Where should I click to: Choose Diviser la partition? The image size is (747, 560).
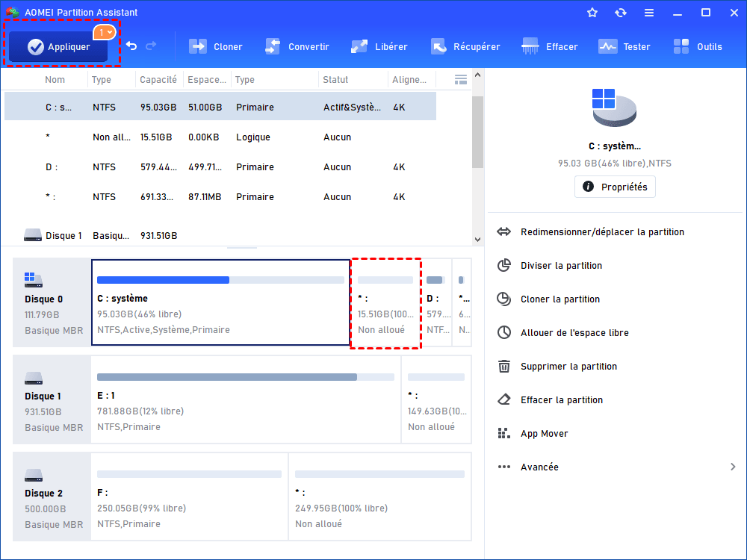pos(549,266)
